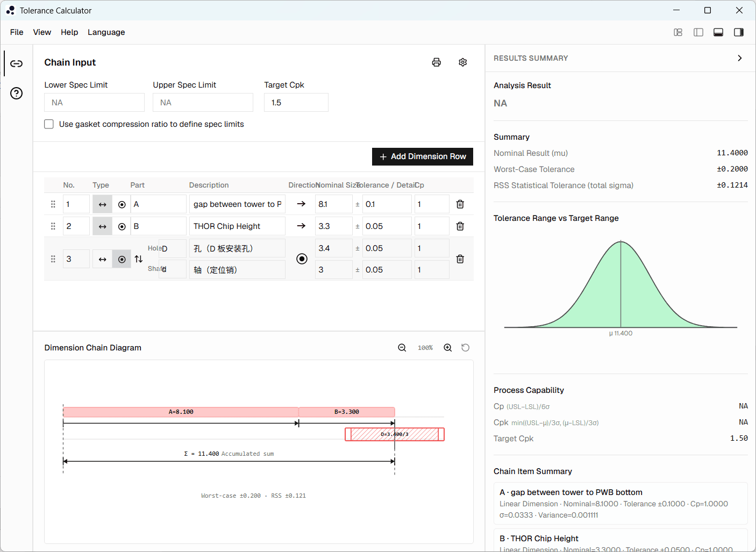Edit the hole description 孔 (D 板安装孔)
The image size is (756, 552).
(237, 248)
